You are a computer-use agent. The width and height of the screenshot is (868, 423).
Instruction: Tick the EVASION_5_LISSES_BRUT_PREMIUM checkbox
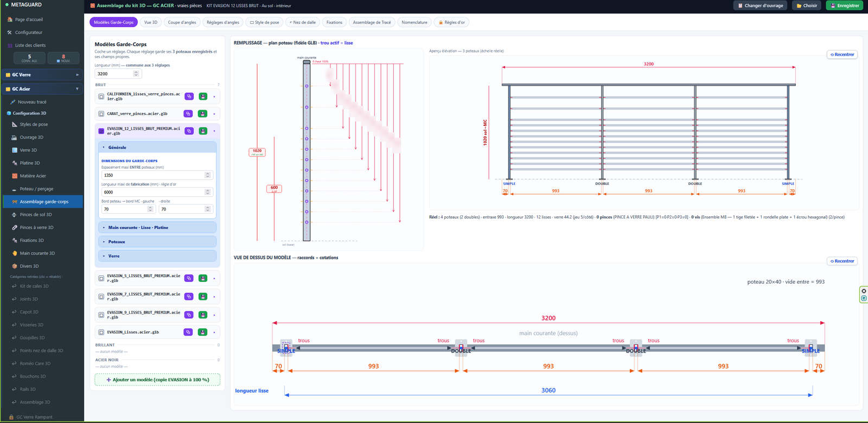(x=101, y=278)
